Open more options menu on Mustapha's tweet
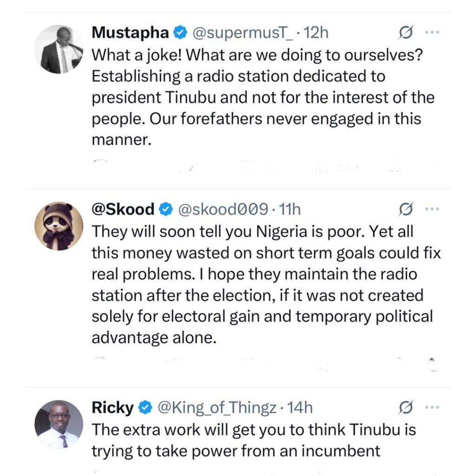Image resolution: width=476 pixels, height=476 pixels. click(432, 33)
